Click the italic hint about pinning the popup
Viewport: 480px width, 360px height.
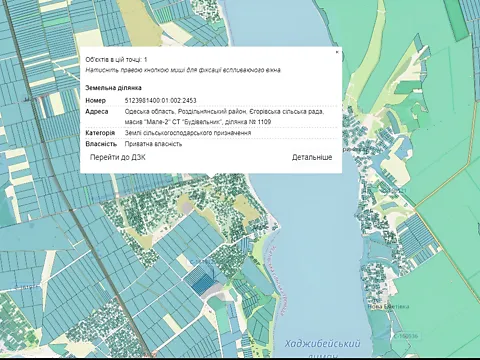pyautogui.click(x=183, y=70)
